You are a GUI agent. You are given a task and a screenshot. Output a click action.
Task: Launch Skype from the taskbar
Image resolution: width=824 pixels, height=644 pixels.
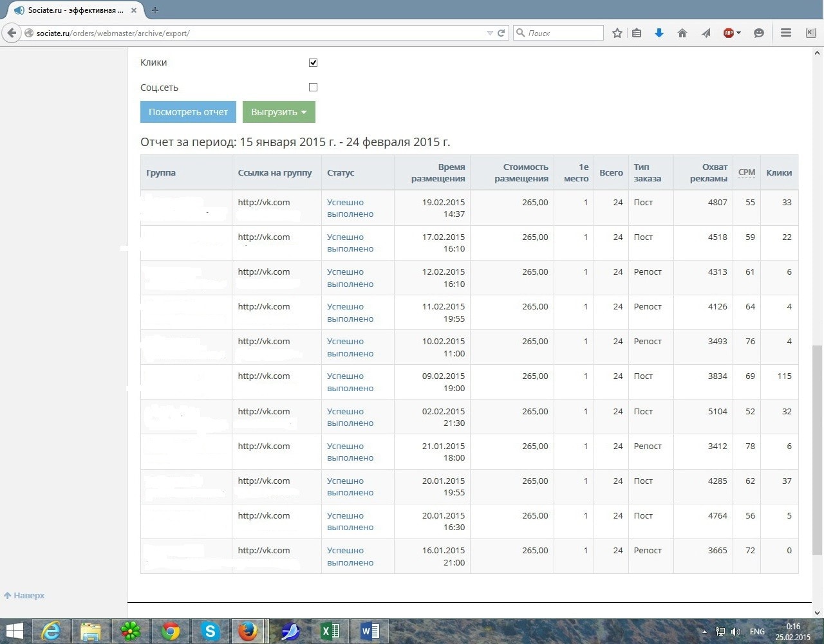(x=209, y=631)
